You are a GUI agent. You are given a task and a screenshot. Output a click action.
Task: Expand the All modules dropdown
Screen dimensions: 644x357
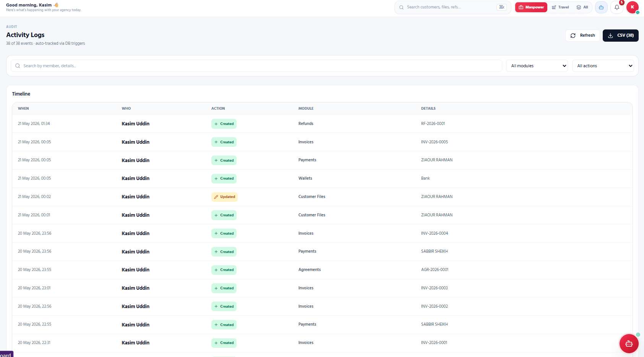(x=537, y=66)
